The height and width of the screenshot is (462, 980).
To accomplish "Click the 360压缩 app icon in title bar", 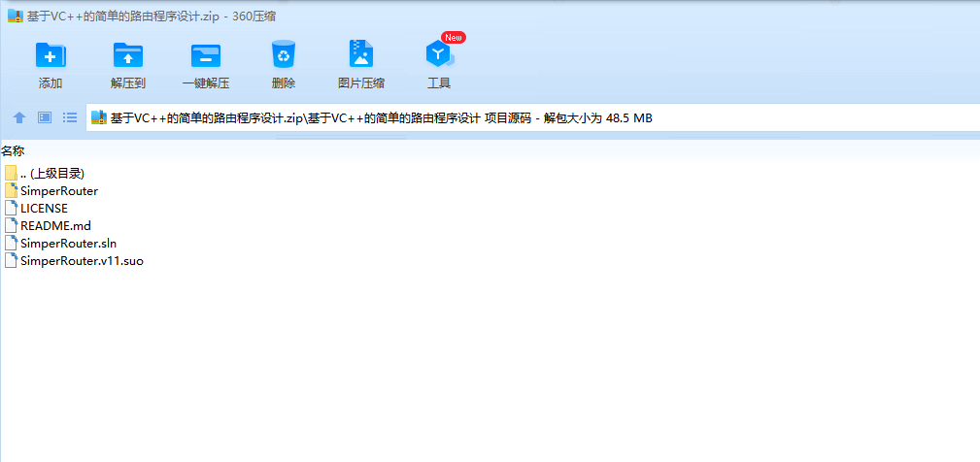I will coord(15,16).
